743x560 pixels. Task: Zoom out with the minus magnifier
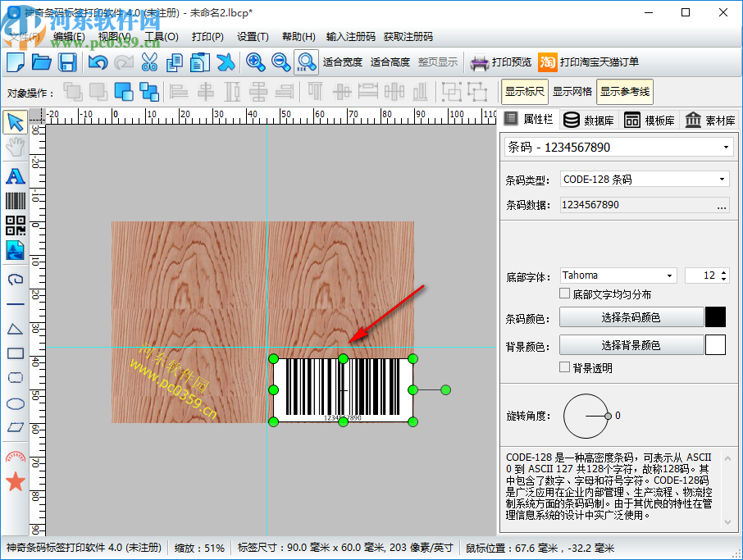click(281, 62)
